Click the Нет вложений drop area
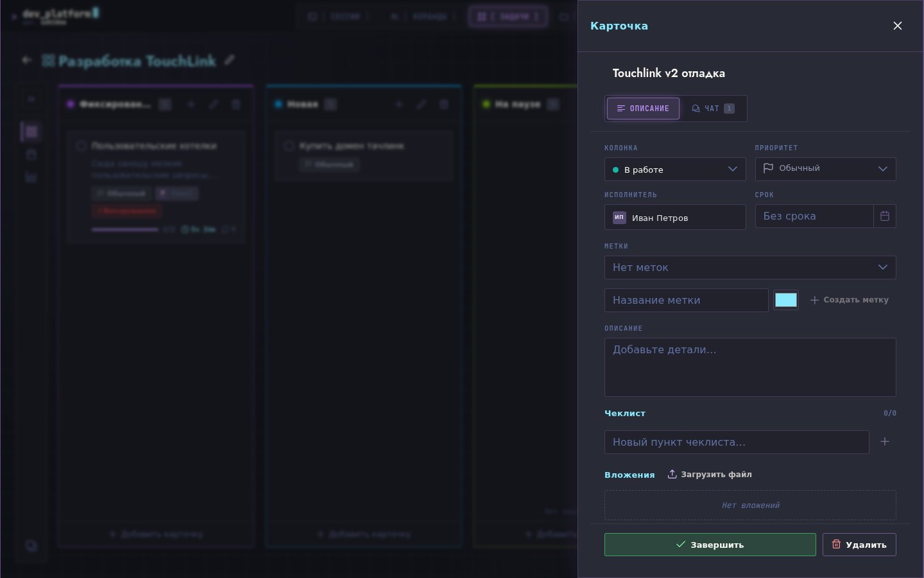 tap(750, 505)
